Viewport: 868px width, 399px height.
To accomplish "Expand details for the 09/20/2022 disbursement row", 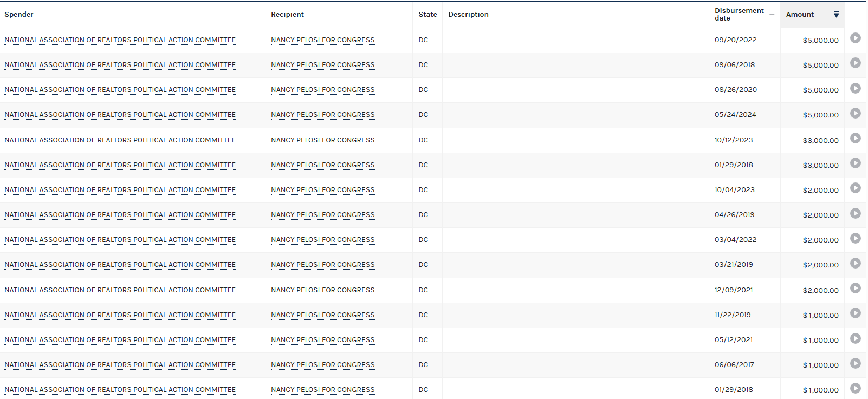I will point(855,38).
